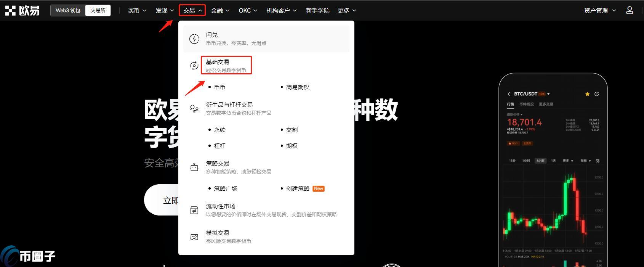Click 创建策略 menu entry
This screenshot has width=644, height=267.
pyautogui.click(x=298, y=189)
